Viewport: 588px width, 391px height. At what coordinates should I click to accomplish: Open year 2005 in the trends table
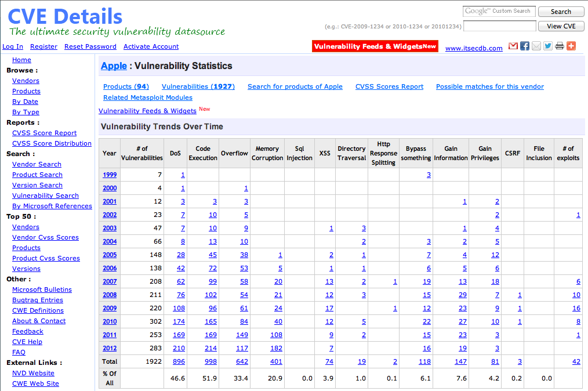[x=110, y=255]
